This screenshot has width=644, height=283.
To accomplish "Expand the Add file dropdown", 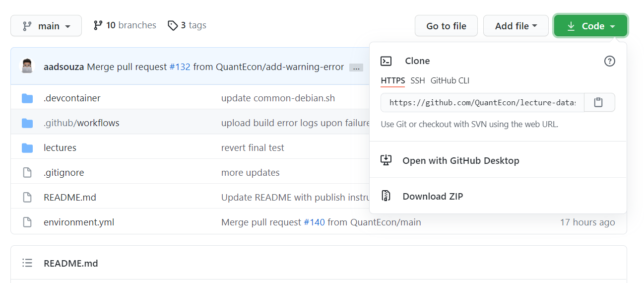I will (x=516, y=26).
